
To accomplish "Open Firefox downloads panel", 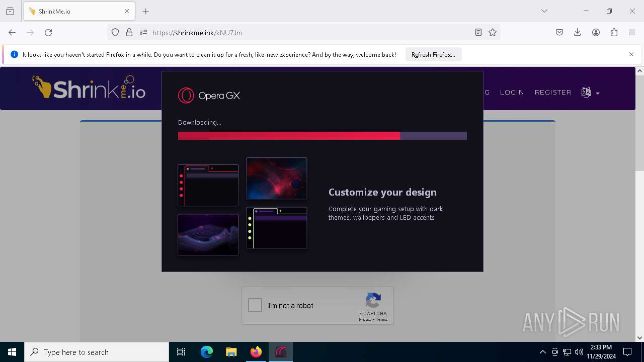I will (x=578, y=32).
